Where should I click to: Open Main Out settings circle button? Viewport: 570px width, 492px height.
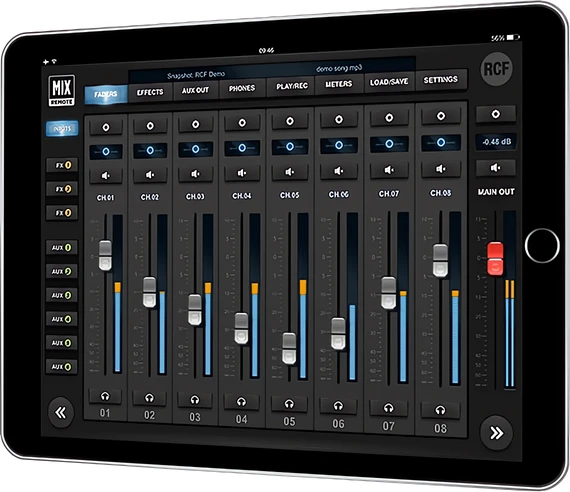click(495, 114)
